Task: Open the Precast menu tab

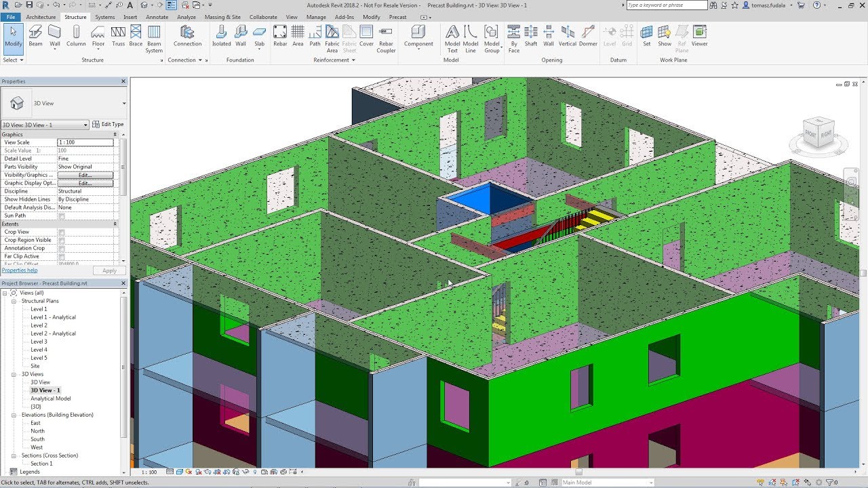Action: pos(397,17)
